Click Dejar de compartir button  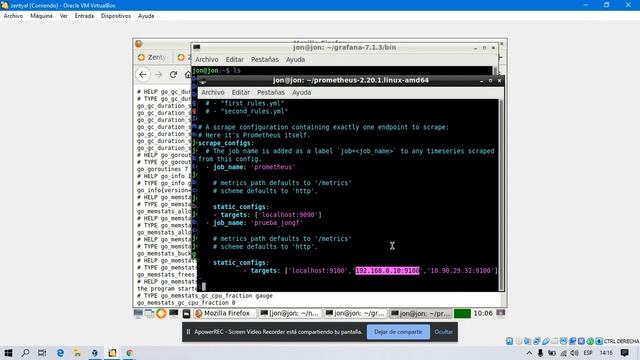pos(398,332)
